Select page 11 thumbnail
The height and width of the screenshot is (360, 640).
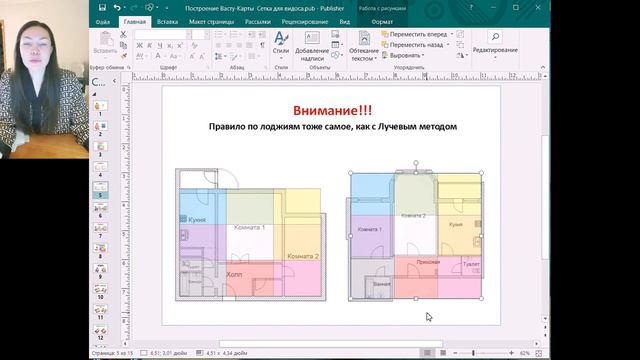coord(100,310)
